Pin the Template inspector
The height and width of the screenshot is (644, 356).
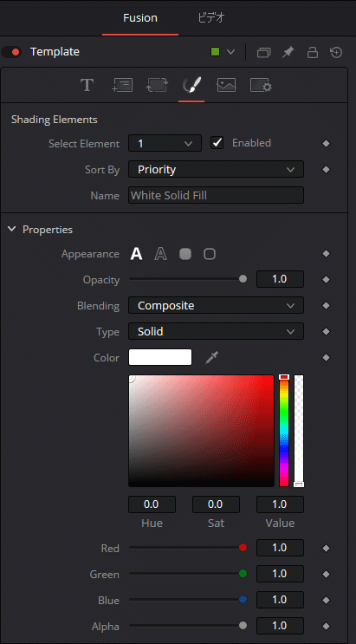click(x=288, y=52)
